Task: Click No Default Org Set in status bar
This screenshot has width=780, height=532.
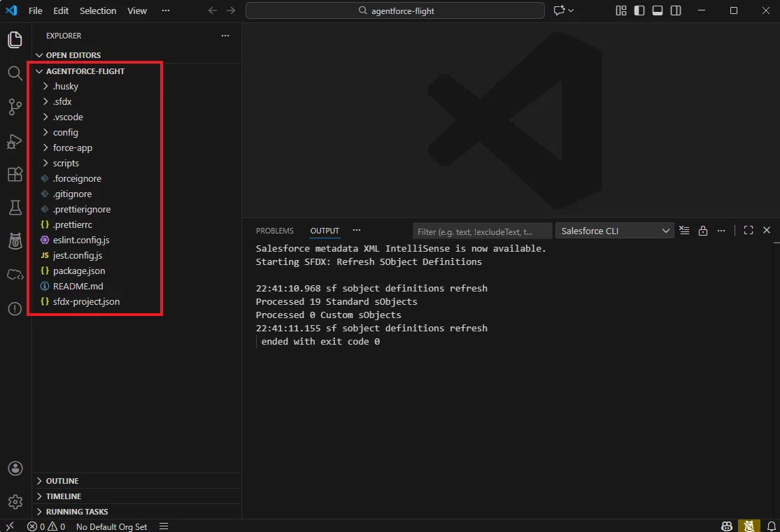Action: (111, 526)
